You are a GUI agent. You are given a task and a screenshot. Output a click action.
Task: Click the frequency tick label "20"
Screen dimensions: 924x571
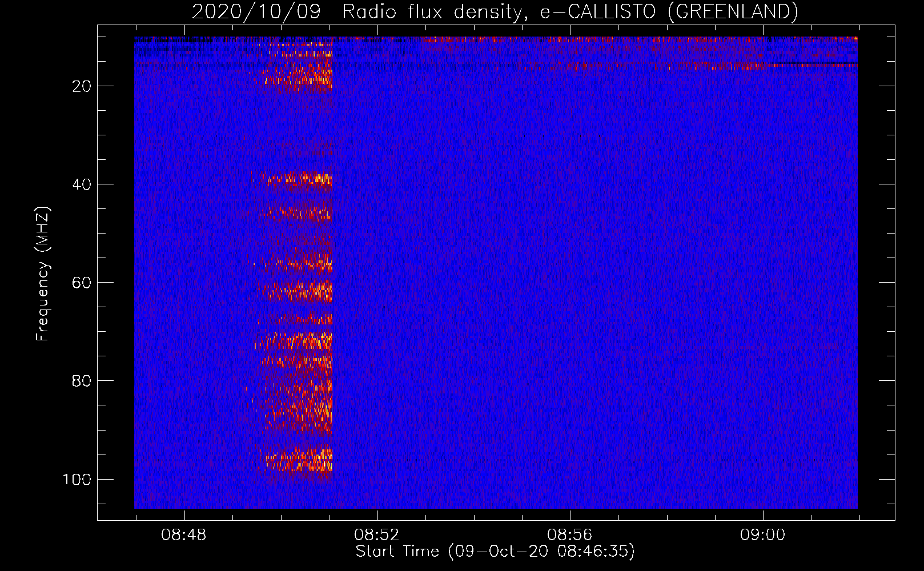(82, 86)
